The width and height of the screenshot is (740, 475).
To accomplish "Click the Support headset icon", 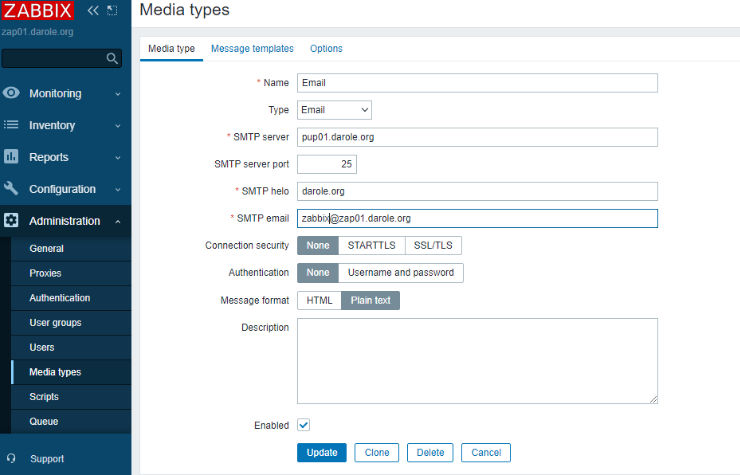I will click(x=12, y=459).
